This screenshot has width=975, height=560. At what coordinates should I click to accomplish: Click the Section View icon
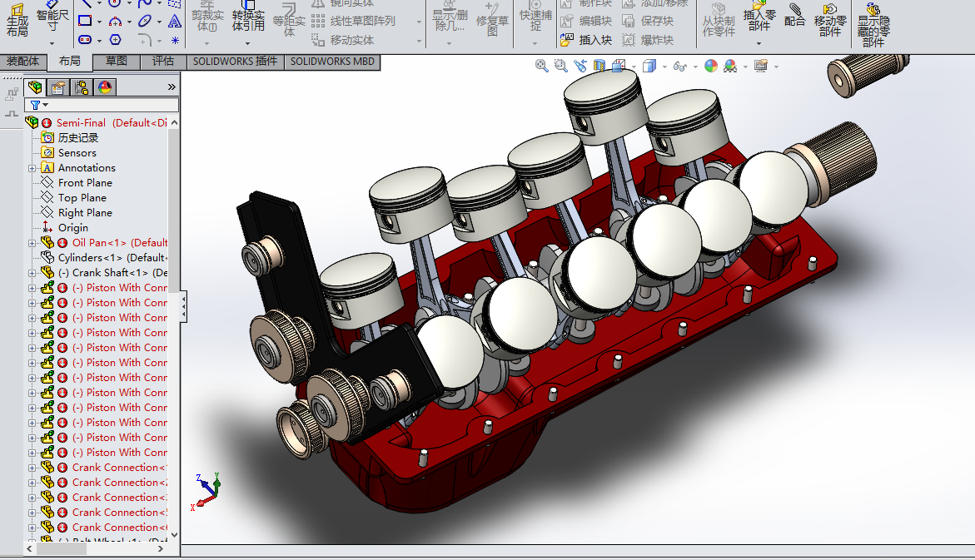(x=599, y=66)
